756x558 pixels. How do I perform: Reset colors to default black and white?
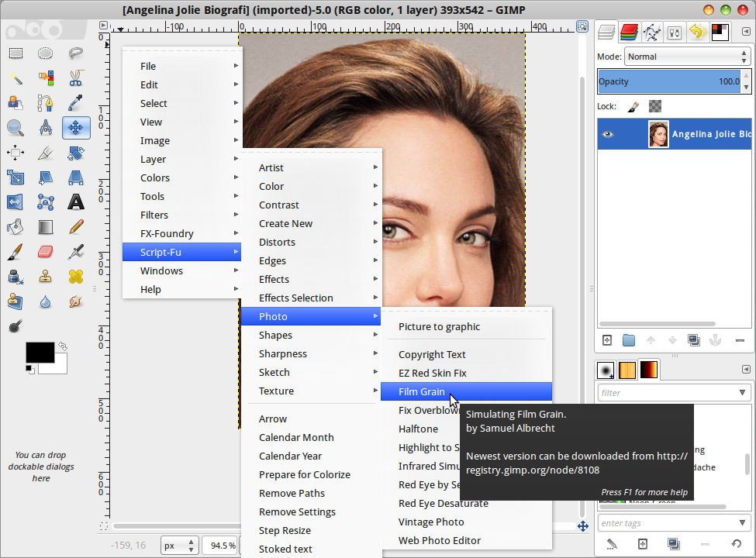(30, 369)
